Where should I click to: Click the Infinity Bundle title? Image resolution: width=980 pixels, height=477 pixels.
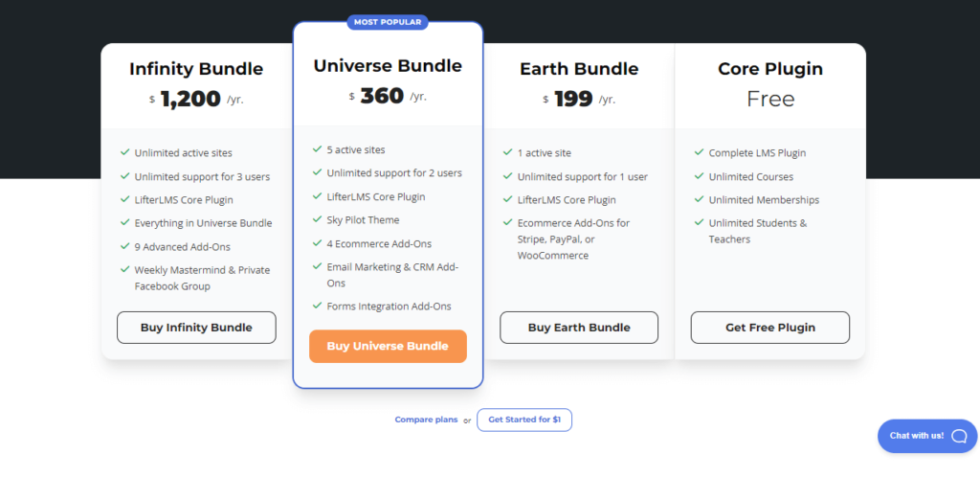pos(196,69)
